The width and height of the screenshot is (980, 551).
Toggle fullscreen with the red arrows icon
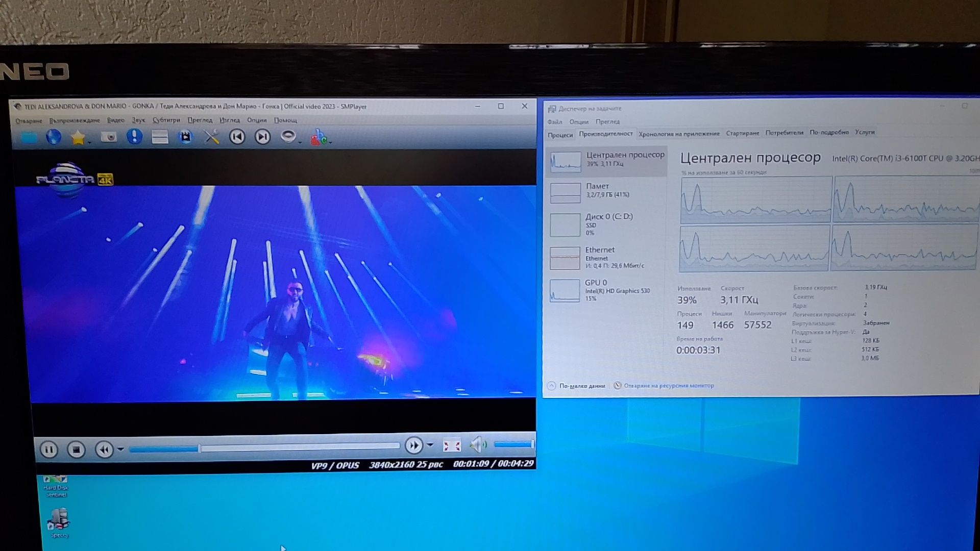[452, 446]
